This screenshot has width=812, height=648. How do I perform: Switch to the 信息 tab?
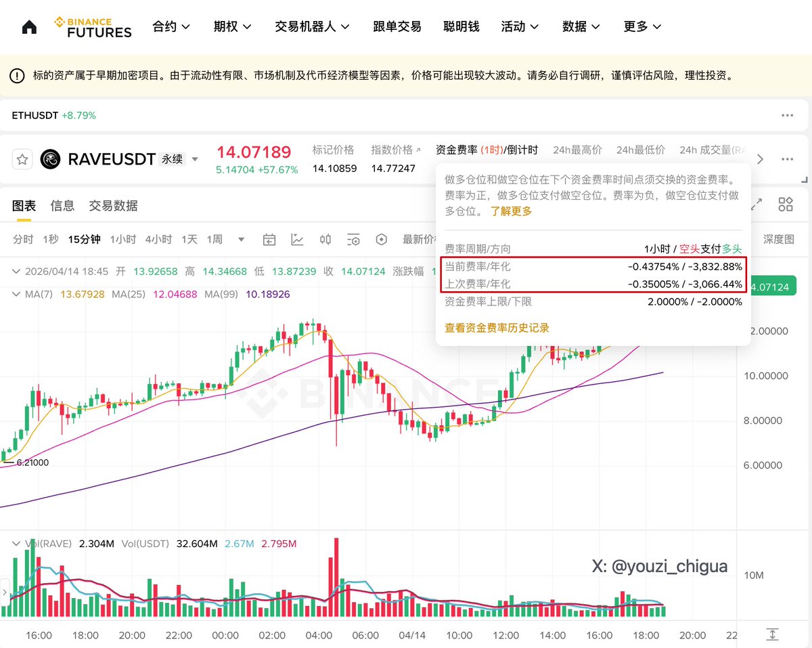62,206
